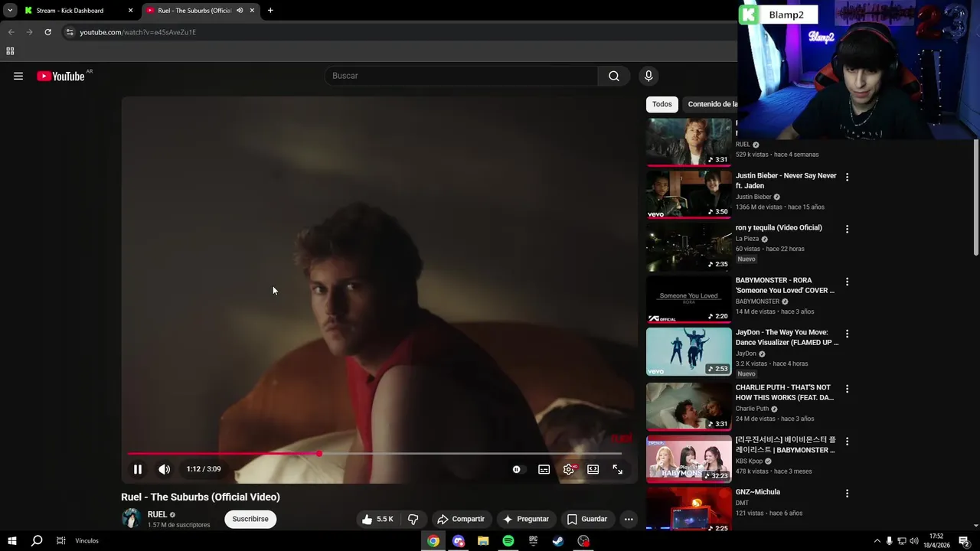Close the Kick Dashboard tab
980x551 pixels.
point(130,11)
